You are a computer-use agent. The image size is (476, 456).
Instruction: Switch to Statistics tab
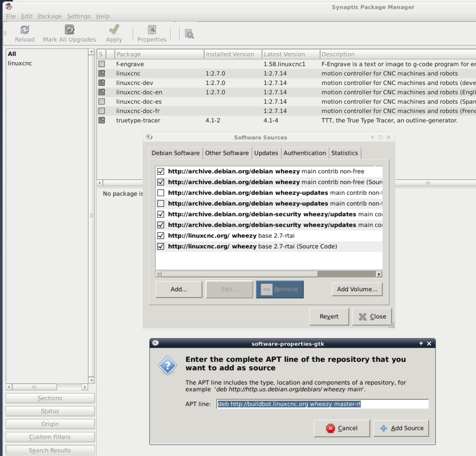tap(345, 153)
